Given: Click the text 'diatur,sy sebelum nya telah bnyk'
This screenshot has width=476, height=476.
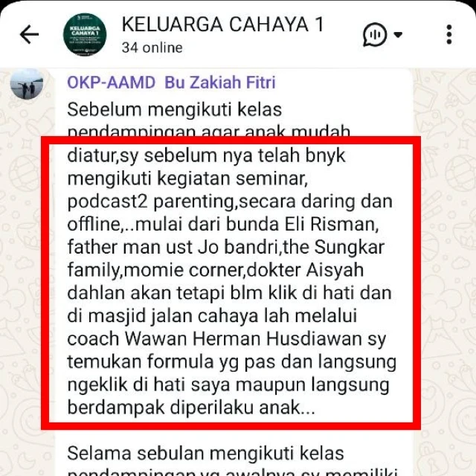Looking at the screenshot, I should [x=207, y=155].
